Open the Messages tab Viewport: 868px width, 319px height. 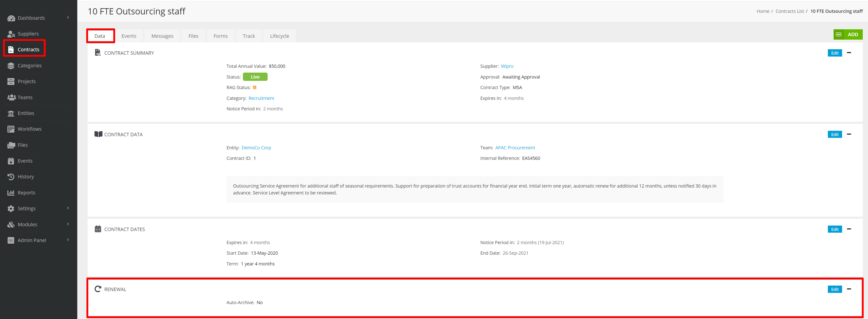coord(162,36)
